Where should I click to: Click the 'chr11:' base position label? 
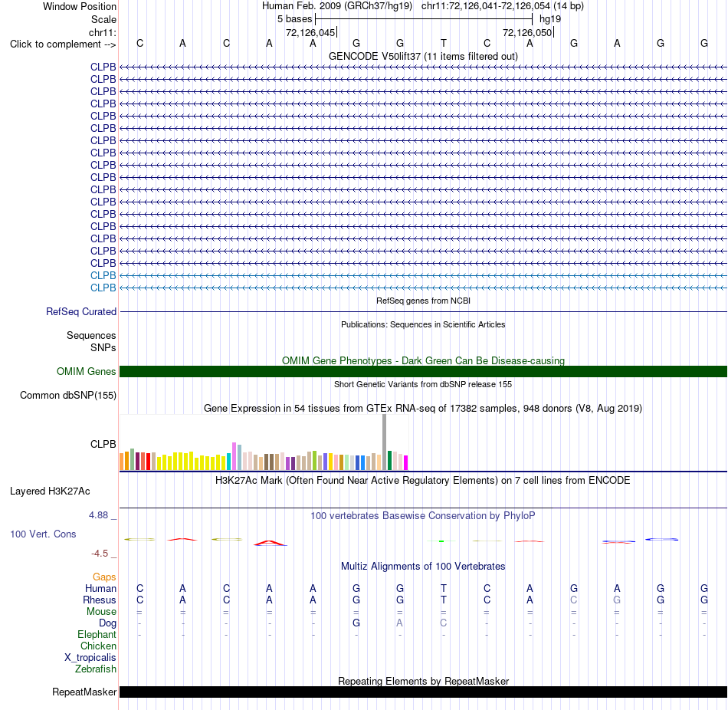tap(102, 32)
